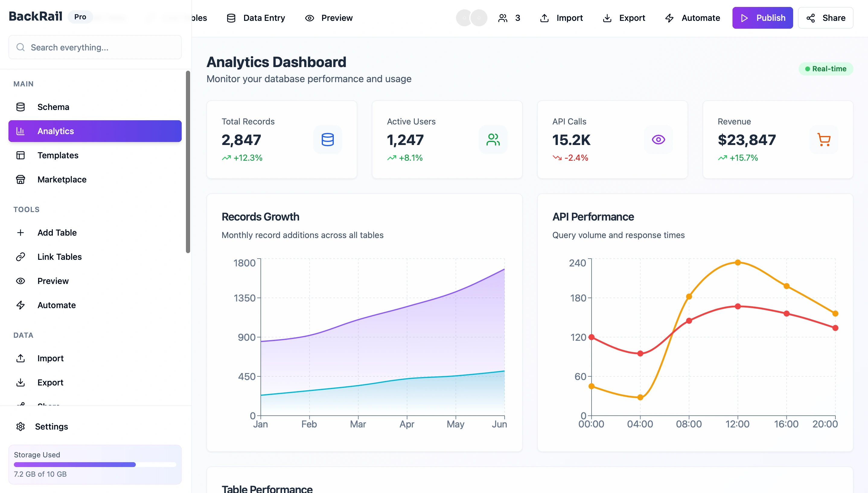This screenshot has height=493, width=868.
Task: Click the top bar Import upload icon
Action: (x=544, y=18)
